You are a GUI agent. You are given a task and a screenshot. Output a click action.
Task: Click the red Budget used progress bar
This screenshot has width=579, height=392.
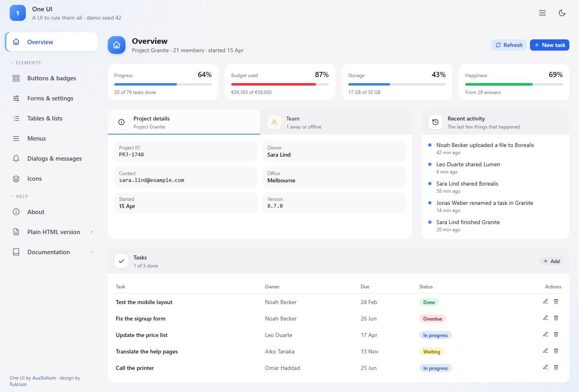[280, 84]
